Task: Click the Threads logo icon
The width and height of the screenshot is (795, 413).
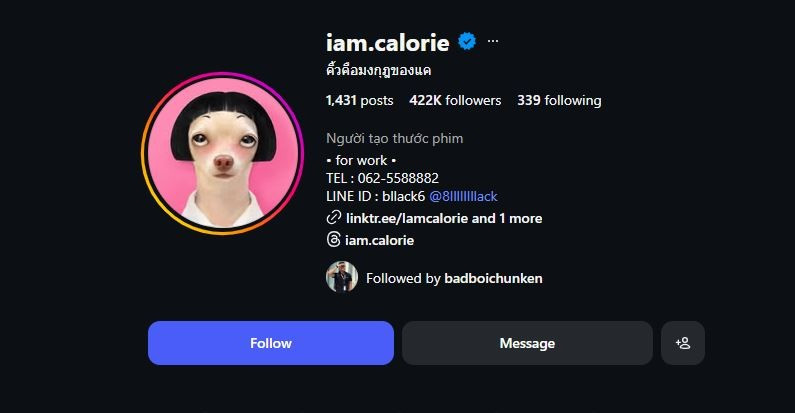Action: [x=333, y=240]
